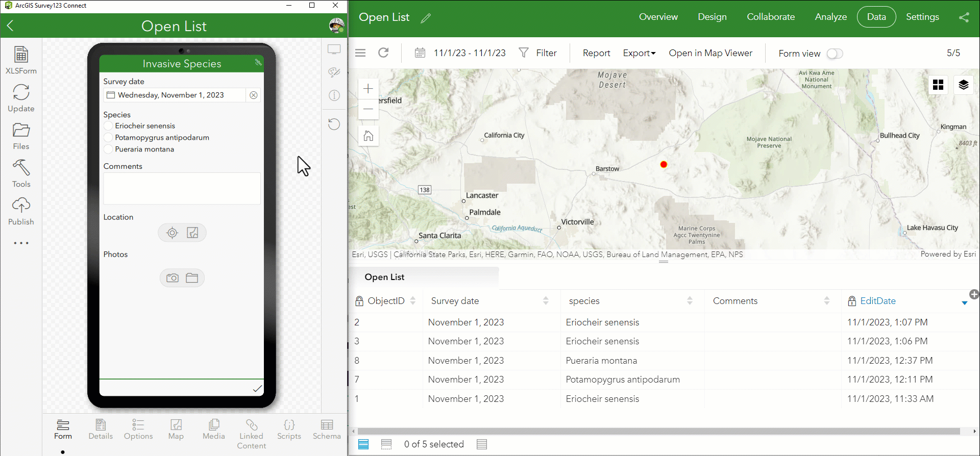Open the Files folder in Connect
The width and height of the screenshot is (980, 456).
[x=21, y=136]
